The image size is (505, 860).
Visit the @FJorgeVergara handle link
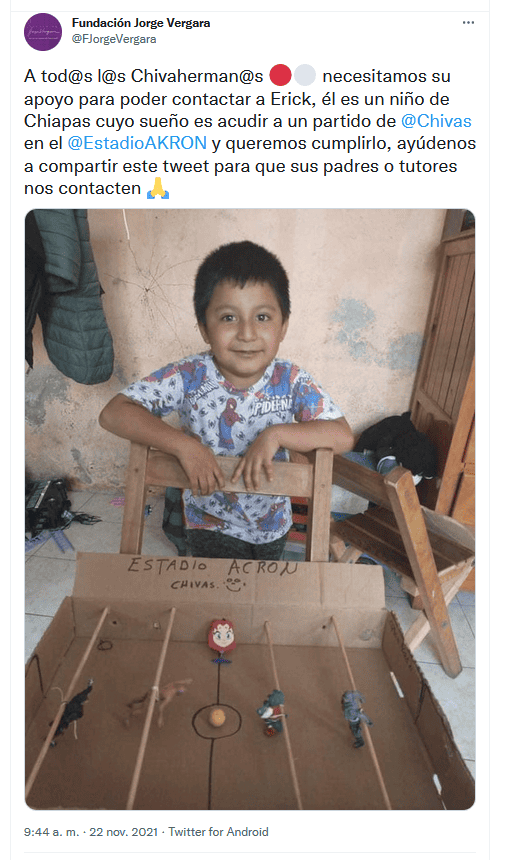tap(114, 39)
